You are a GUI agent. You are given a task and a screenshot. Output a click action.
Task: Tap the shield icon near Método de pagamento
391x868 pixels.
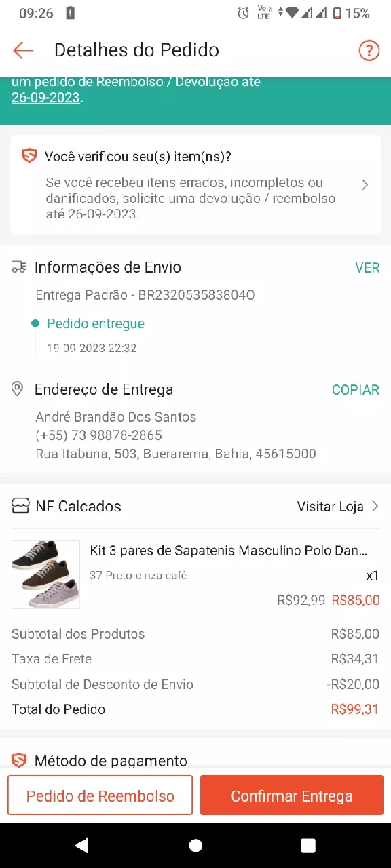19,760
